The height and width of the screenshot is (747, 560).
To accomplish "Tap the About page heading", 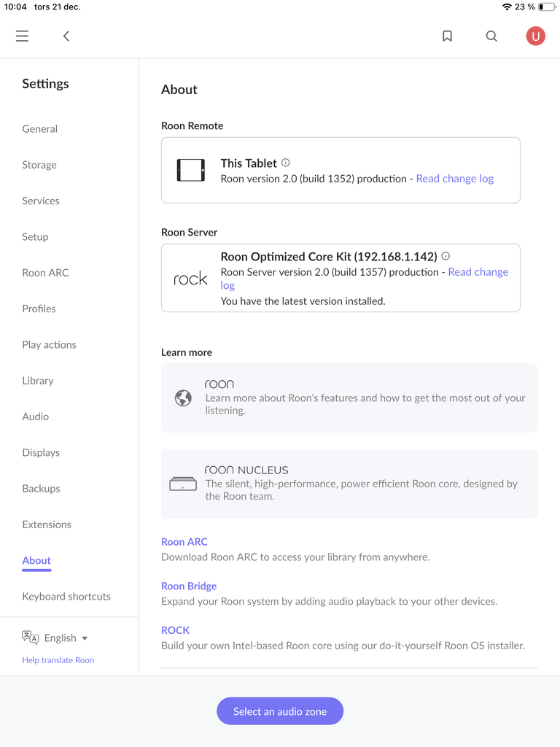I will [179, 90].
